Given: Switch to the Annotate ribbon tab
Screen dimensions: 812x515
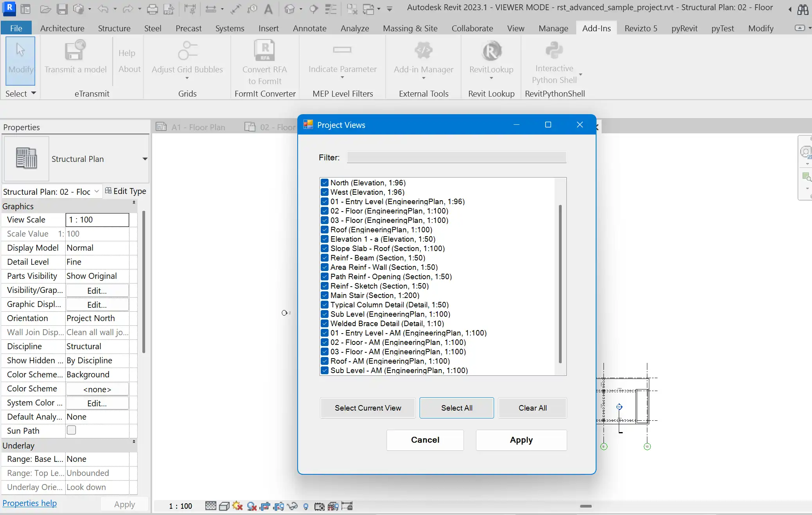Looking at the screenshot, I should (x=310, y=28).
